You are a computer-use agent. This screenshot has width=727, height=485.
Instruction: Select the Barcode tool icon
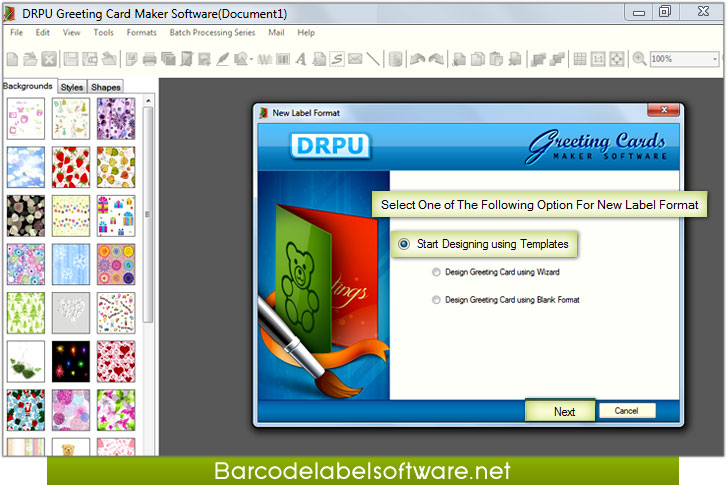tap(283, 59)
